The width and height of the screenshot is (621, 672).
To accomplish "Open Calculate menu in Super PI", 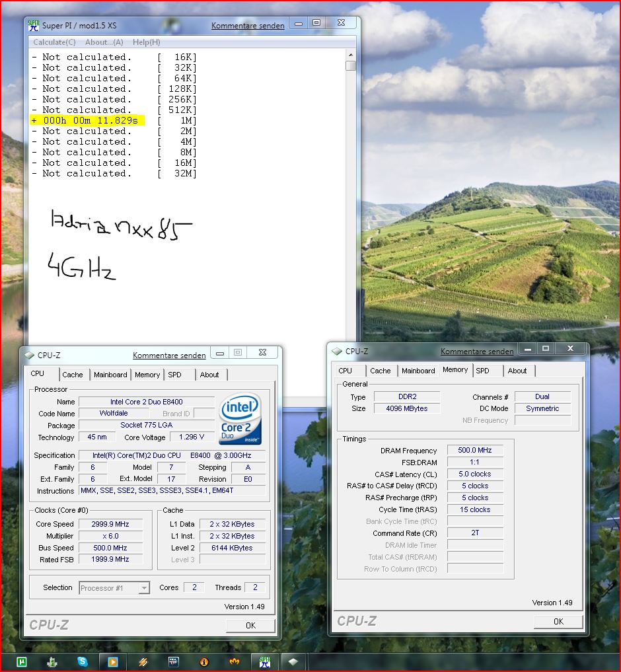I will coord(54,42).
